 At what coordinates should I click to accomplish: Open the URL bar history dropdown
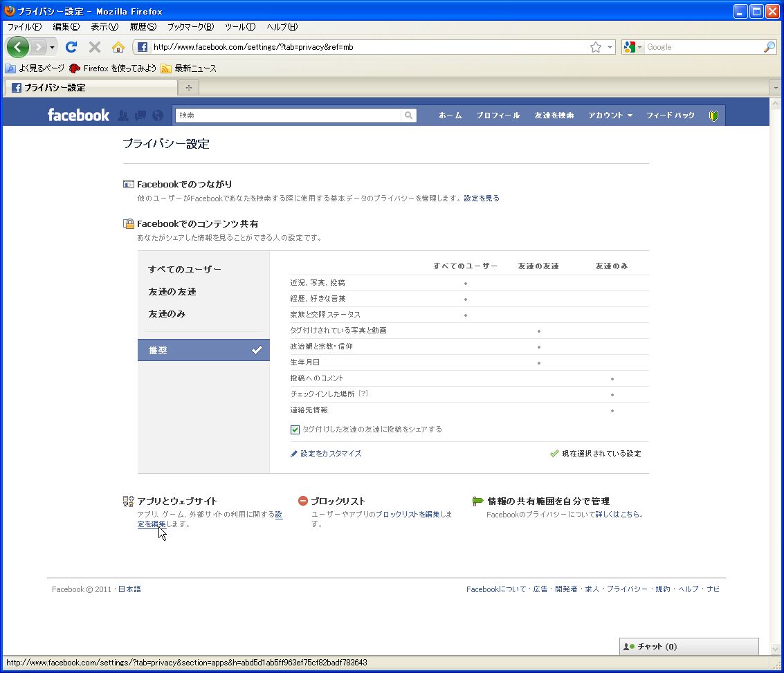pyautogui.click(x=610, y=47)
